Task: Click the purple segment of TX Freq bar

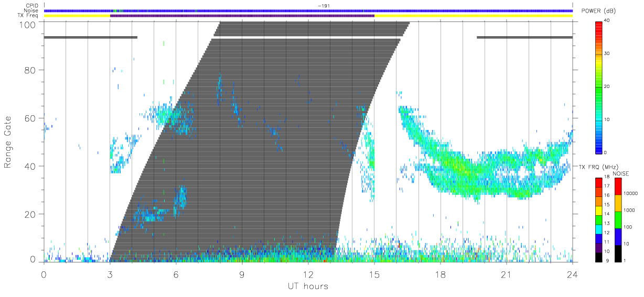Action: point(242,16)
